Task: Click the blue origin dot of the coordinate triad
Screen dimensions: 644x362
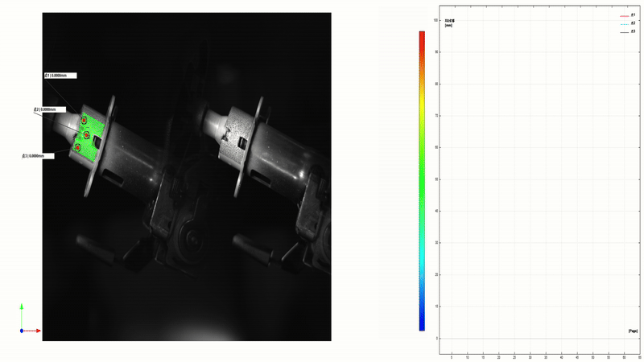Action: click(22, 331)
